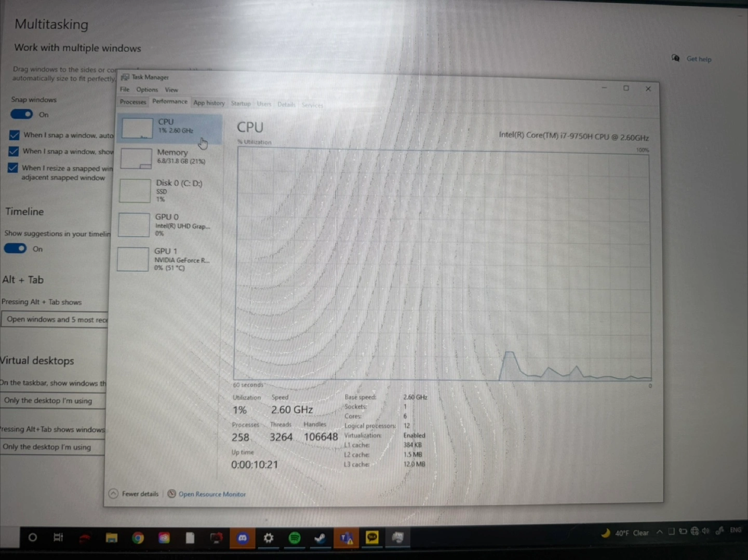Click the Cortana circle icon on taskbar

[x=32, y=538]
